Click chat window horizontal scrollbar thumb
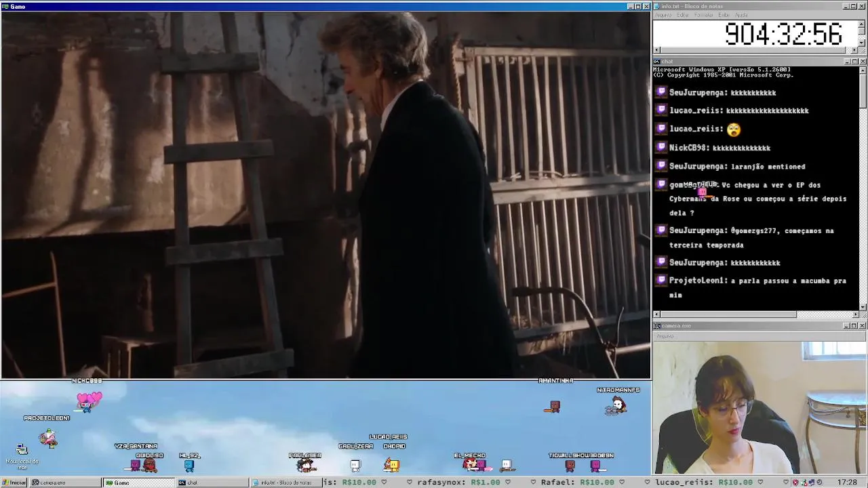 728,314
